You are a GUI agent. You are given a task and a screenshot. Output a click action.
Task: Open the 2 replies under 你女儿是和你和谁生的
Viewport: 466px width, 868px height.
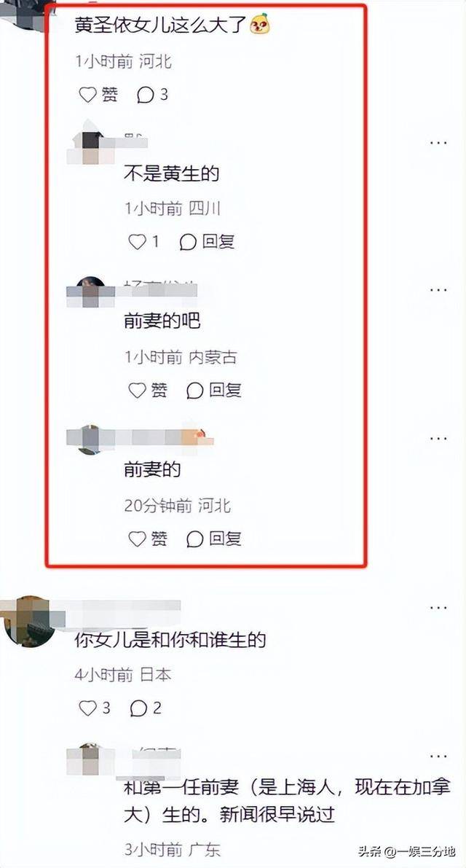pos(146,708)
